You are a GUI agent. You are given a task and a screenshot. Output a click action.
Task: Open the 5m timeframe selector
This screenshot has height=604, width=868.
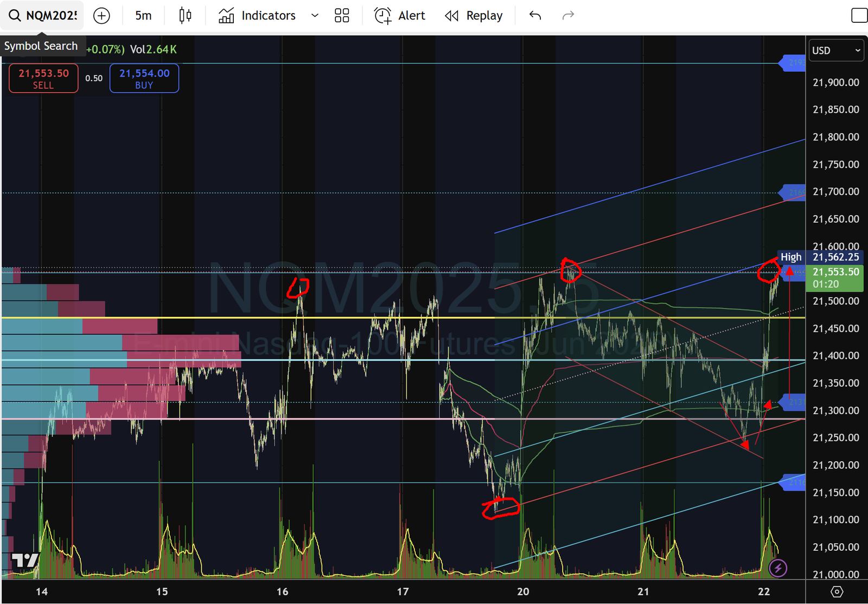[143, 16]
